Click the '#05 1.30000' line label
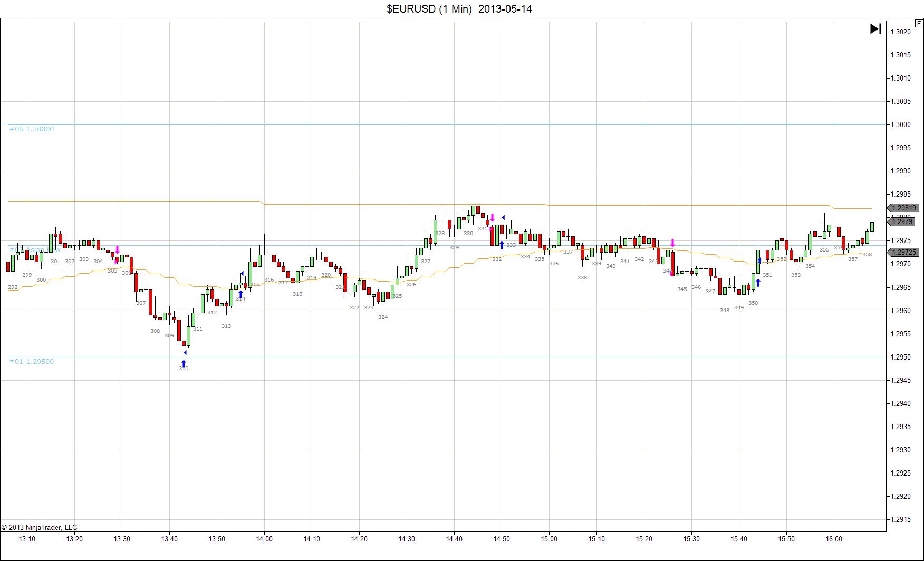 32,129
